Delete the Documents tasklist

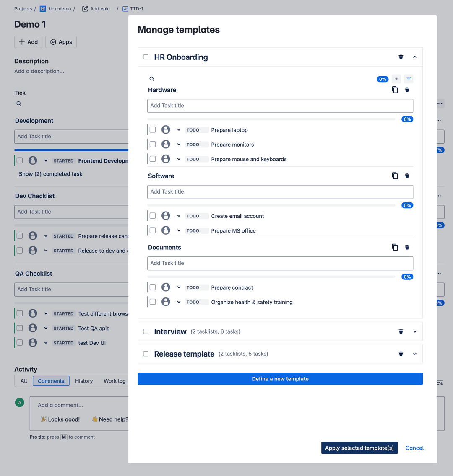coord(407,247)
